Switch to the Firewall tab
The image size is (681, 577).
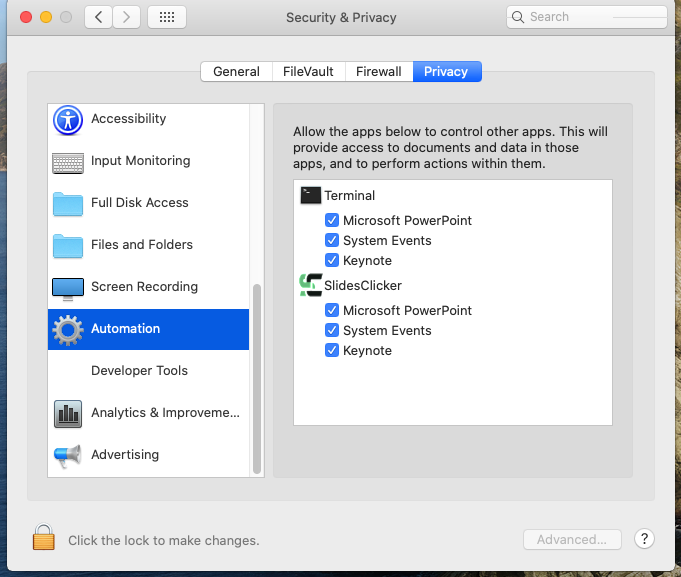tap(379, 71)
